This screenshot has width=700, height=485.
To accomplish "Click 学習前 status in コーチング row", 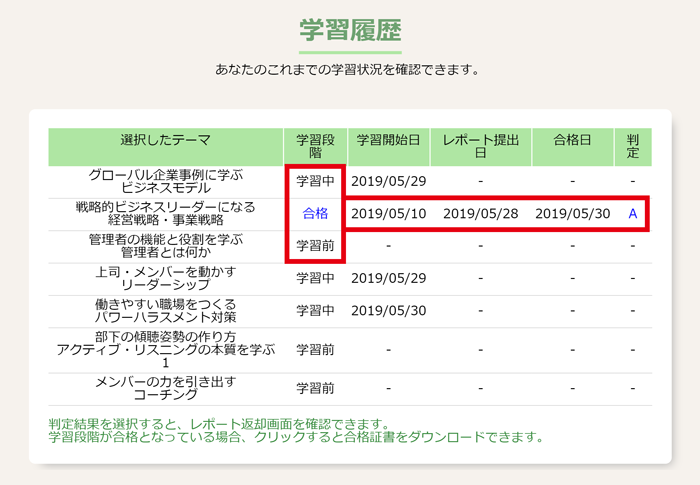I will tap(315, 388).
